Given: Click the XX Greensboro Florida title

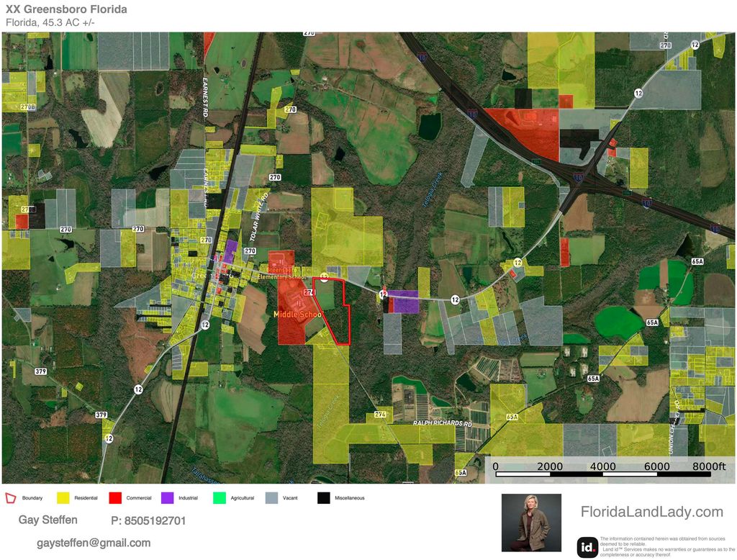Looking at the screenshot, I should coord(66,9).
